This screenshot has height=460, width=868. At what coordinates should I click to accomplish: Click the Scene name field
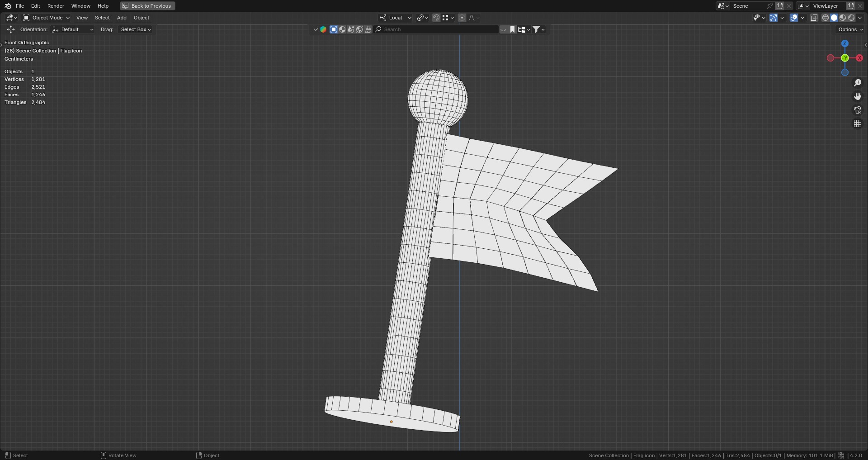point(749,6)
